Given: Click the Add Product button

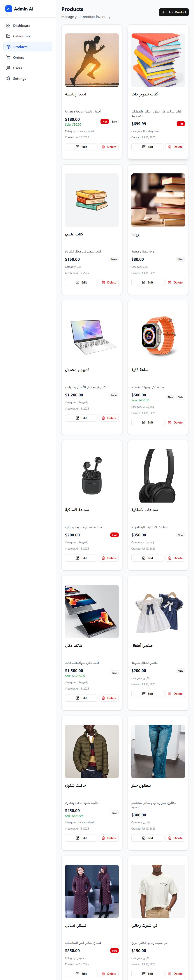Looking at the screenshot, I should [x=173, y=12].
